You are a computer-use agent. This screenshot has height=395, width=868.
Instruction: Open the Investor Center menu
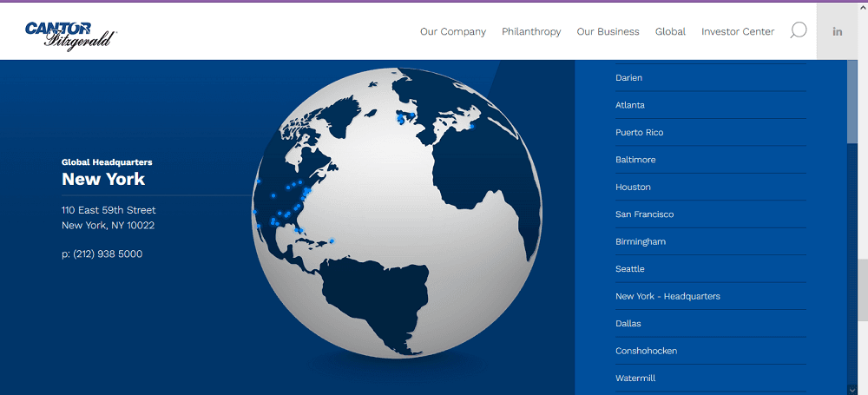pyautogui.click(x=738, y=31)
